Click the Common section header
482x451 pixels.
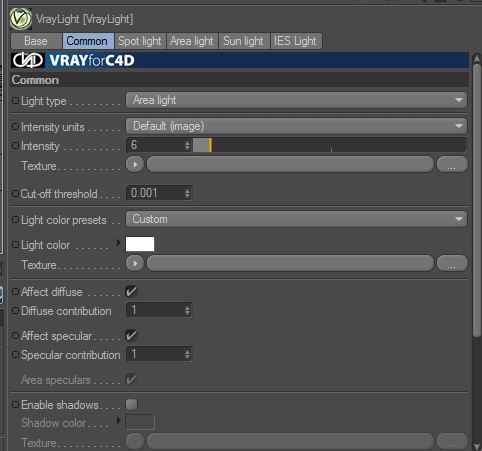click(x=240, y=80)
